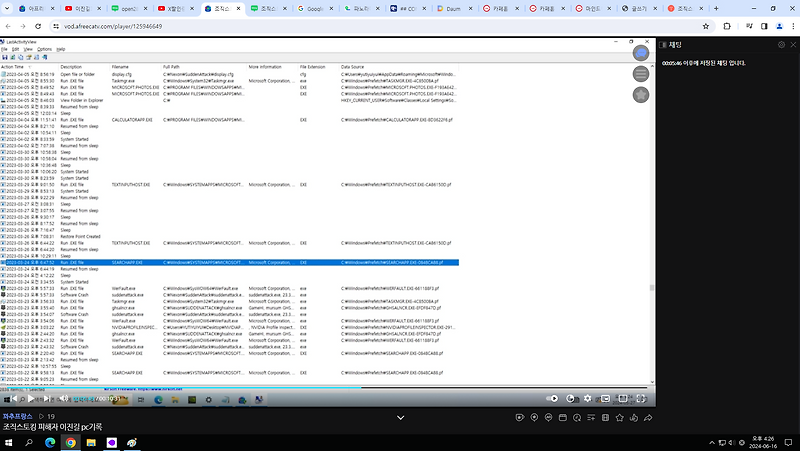The width and height of the screenshot is (800, 451).
Task: Close the Google tab
Action: [331, 8]
